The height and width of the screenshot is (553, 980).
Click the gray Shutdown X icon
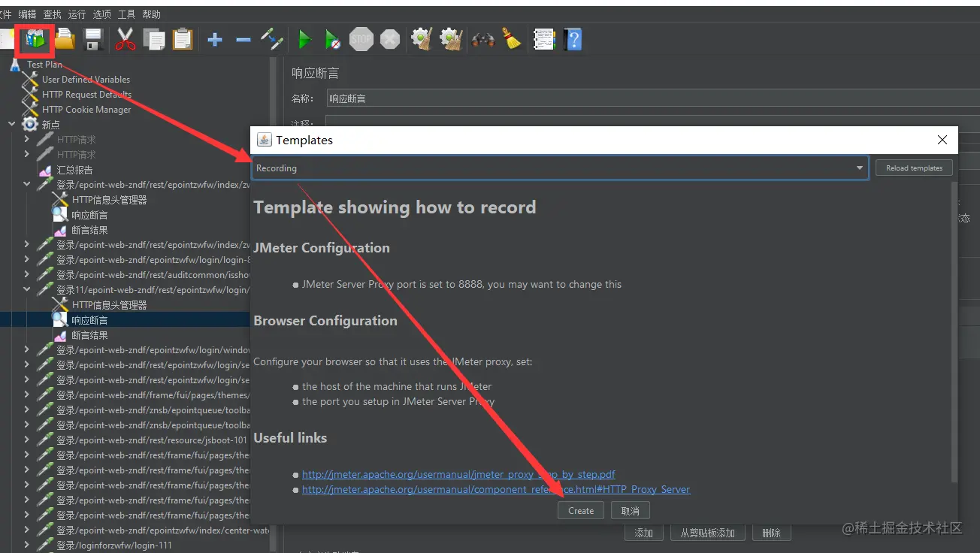click(389, 40)
